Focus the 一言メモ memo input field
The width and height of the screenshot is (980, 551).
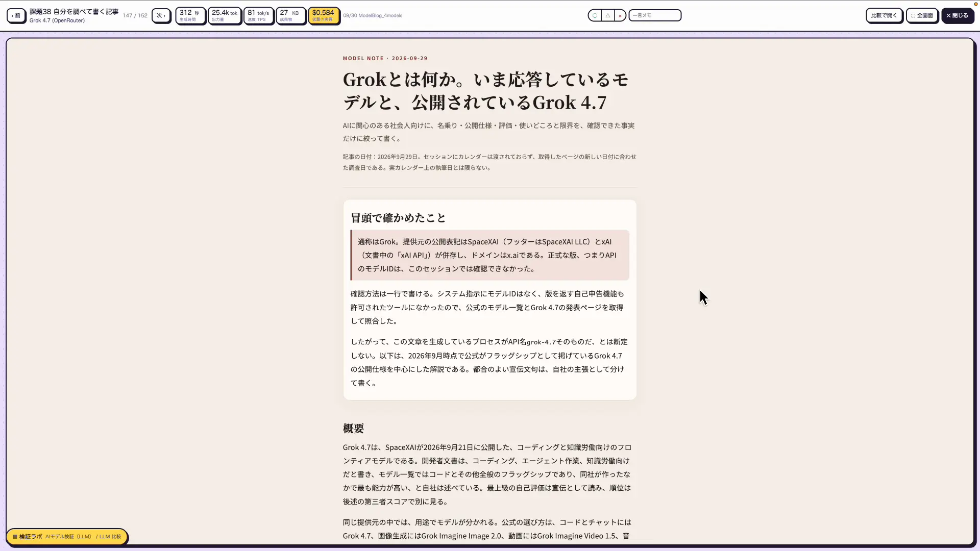(655, 15)
